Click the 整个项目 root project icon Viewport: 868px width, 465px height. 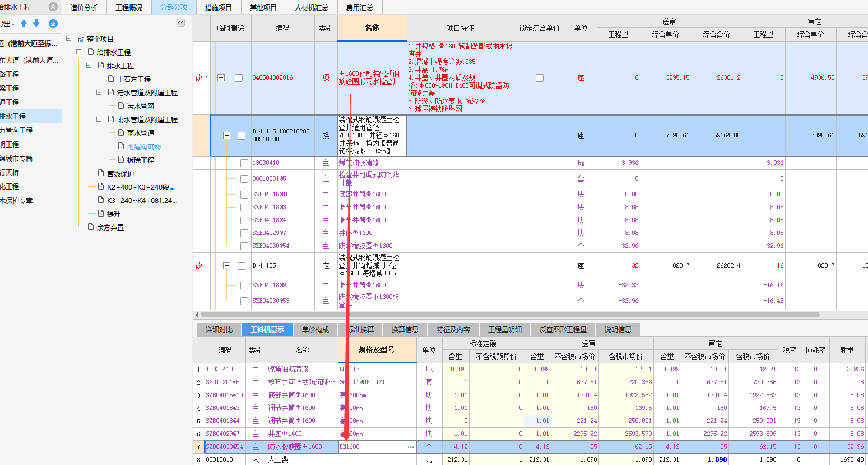pos(80,39)
